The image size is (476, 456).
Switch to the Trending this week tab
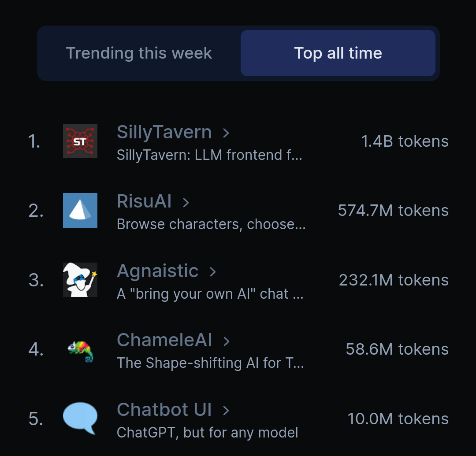click(139, 53)
